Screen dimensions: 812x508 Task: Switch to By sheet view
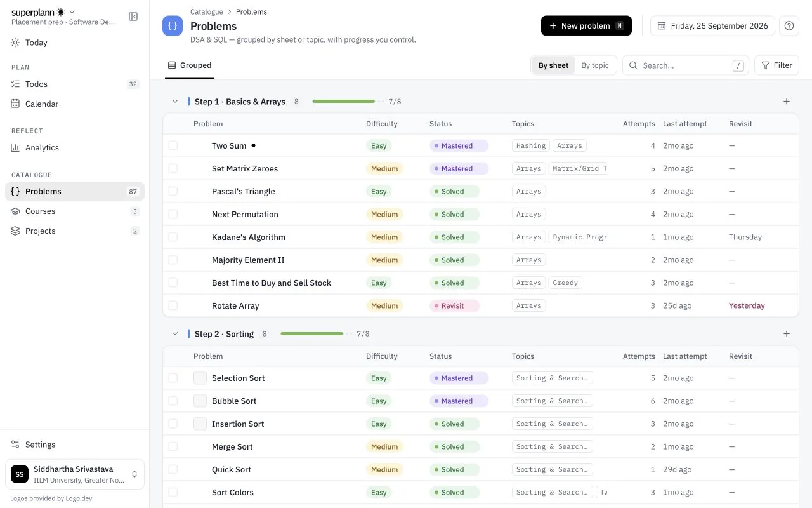553,65
